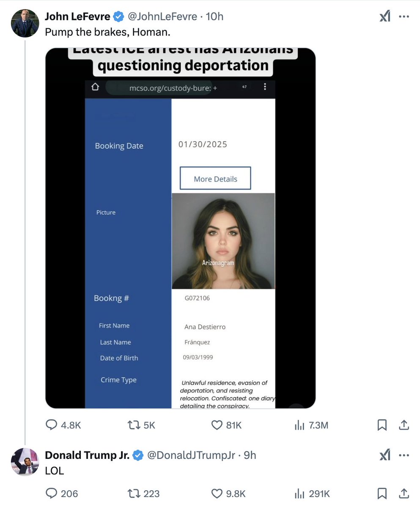Share Donald Trump Jr.'s reply
This screenshot has height=508, width=420.
(x=404, y=493)
